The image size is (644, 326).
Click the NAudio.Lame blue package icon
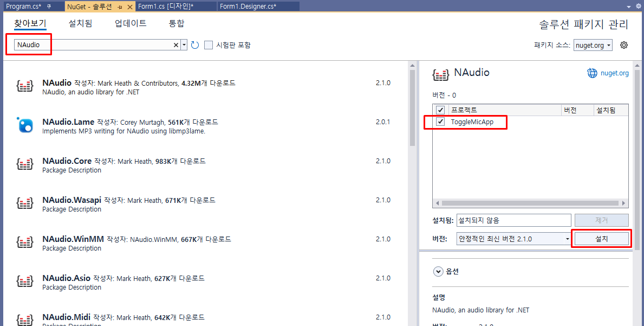click(x=24, y=125)
